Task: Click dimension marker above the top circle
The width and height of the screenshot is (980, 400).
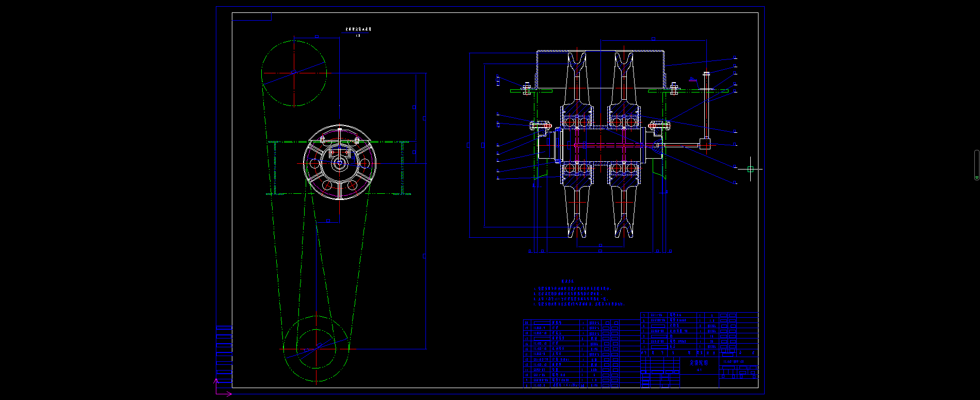Action: 317,37
